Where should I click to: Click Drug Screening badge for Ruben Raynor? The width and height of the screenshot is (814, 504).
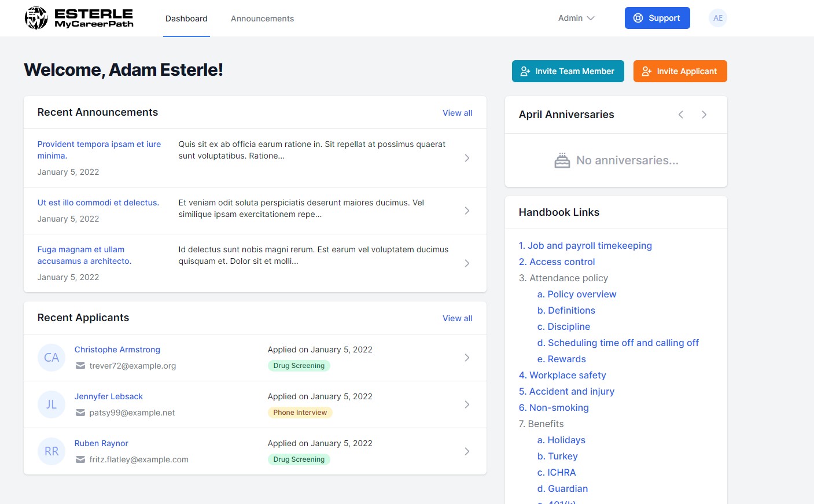299,459
